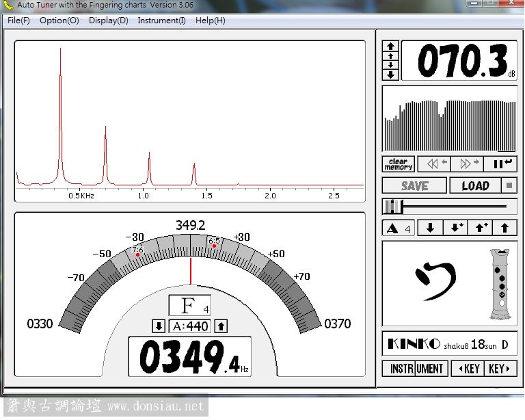This screenshot has height=420, width=525.
Task: Click the fast-forward button in the memory controls
Action: [467, 164]
